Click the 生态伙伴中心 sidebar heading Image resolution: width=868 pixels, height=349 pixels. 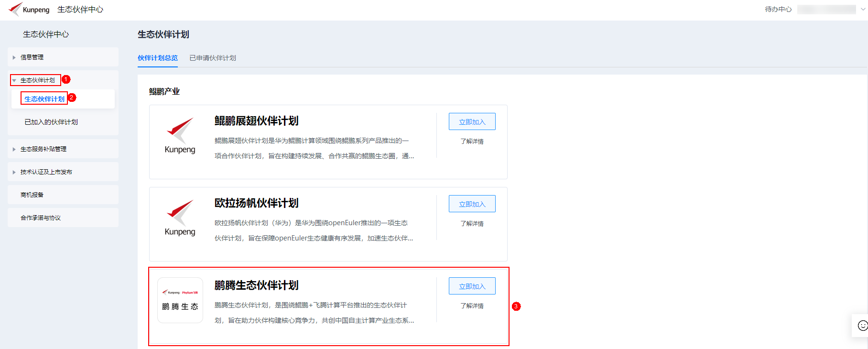46,34
